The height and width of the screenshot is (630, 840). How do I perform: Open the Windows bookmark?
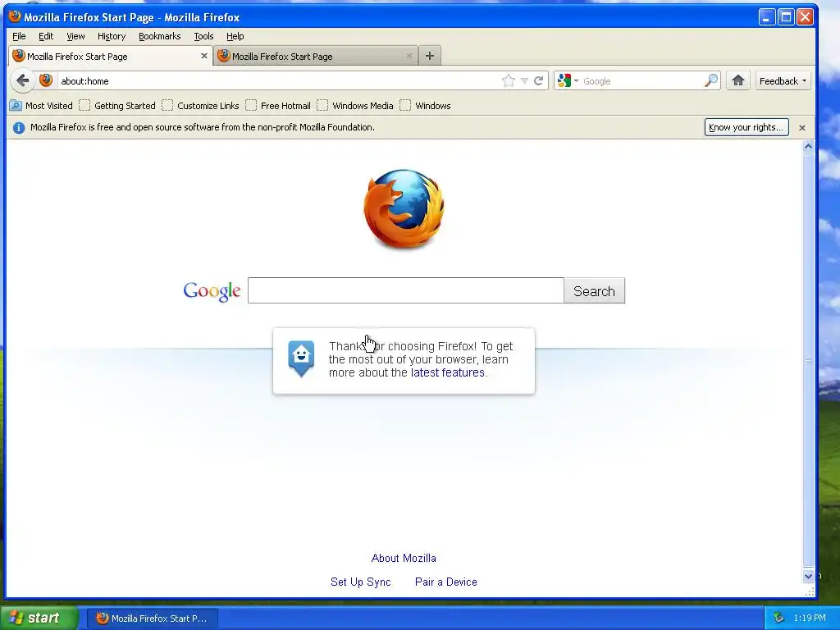point(426,106)
